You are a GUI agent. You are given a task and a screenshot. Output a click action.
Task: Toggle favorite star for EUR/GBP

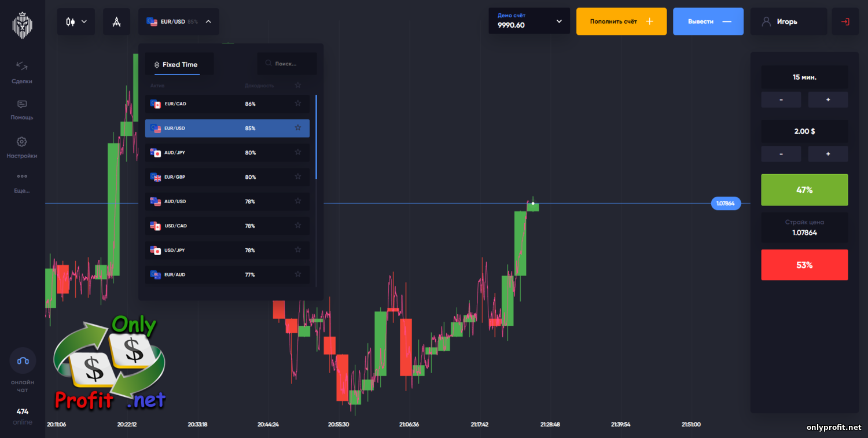click(x=298, y=177)
